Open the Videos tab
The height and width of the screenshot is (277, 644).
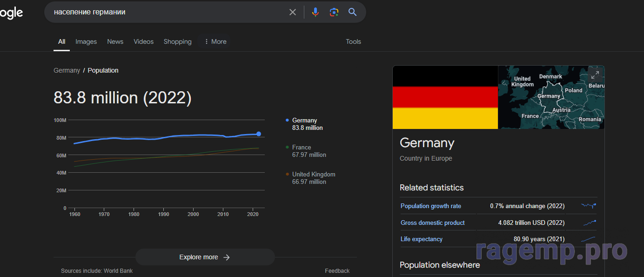point(143,41)
